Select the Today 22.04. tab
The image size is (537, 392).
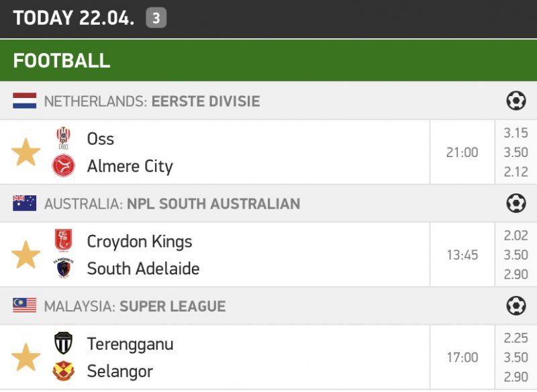(x=74, y=18)
